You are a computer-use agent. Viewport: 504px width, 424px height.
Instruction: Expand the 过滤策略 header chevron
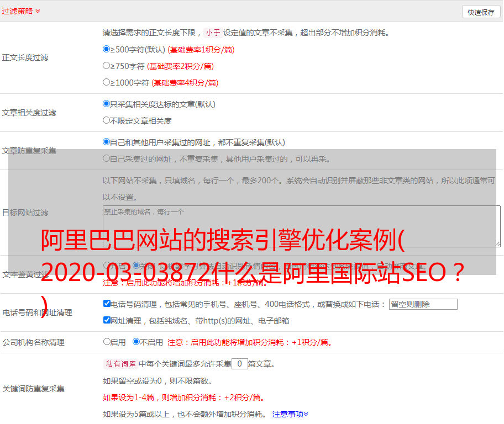[38, 11]
